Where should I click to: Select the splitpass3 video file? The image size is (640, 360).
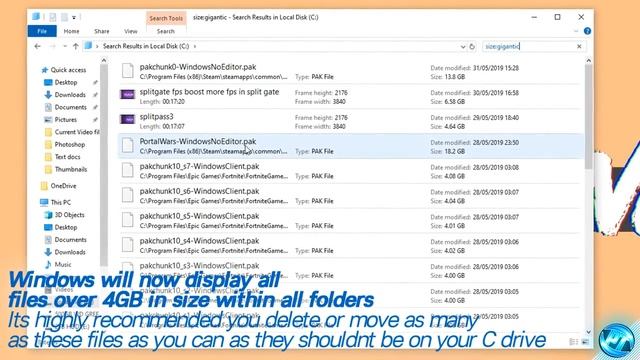(x=350, y=121)
